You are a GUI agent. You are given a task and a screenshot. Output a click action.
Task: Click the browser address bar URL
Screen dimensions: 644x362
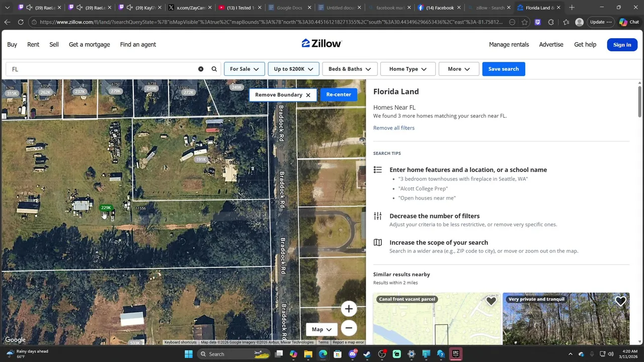[x=271, y=22]
